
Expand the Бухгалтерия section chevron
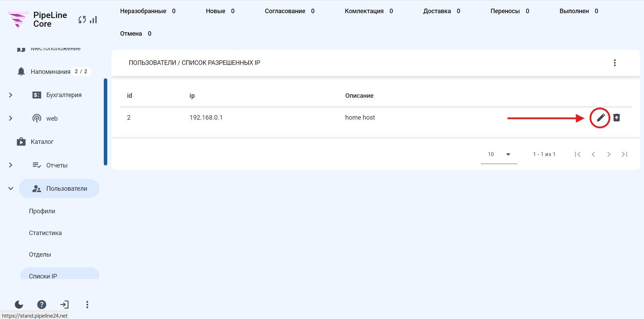click(10, 95)
